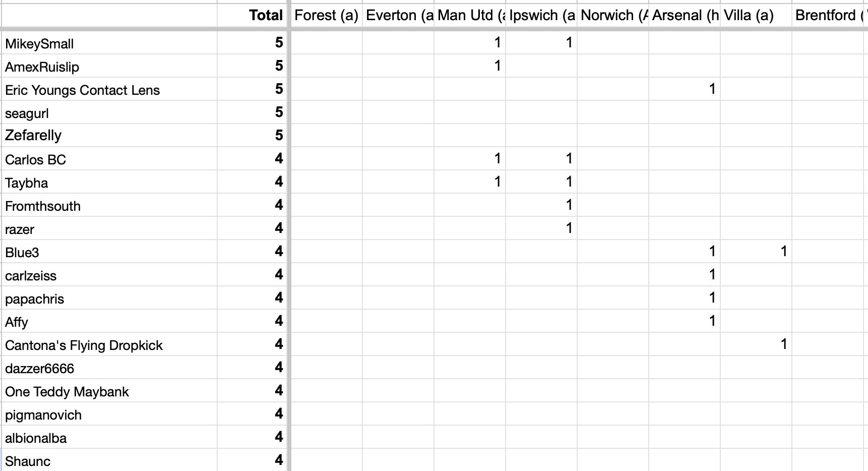The image size is (868, 471).
Task: Click the Eric Youngs Contact Lens cell
Action: click(109, 89)
